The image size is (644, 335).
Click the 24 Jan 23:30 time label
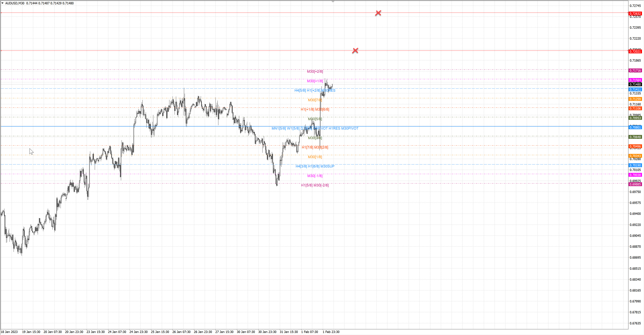138,332
